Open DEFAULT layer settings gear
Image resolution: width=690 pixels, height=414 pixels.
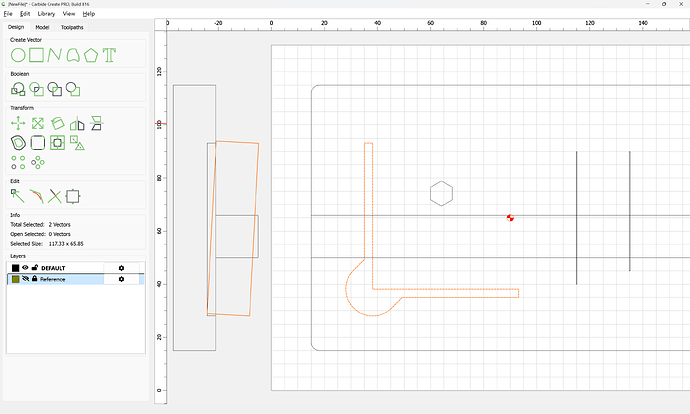pos(121,267)
